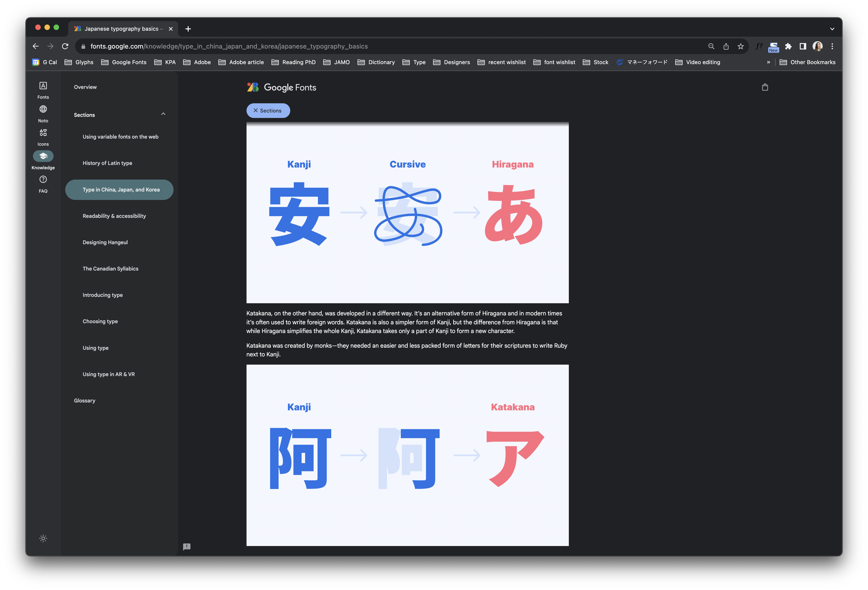Open the profile avatar menu
This screenshot has height=590, width=868.
pos(818,46)
